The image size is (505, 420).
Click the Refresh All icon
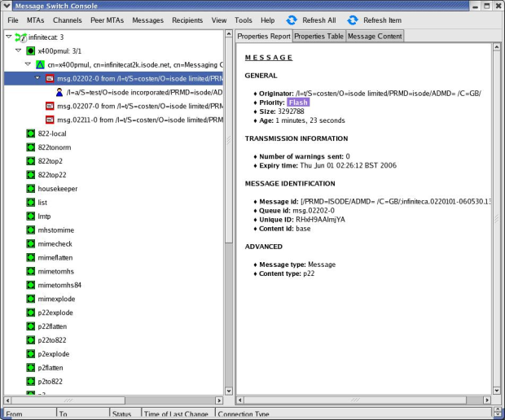coord(292,20)
